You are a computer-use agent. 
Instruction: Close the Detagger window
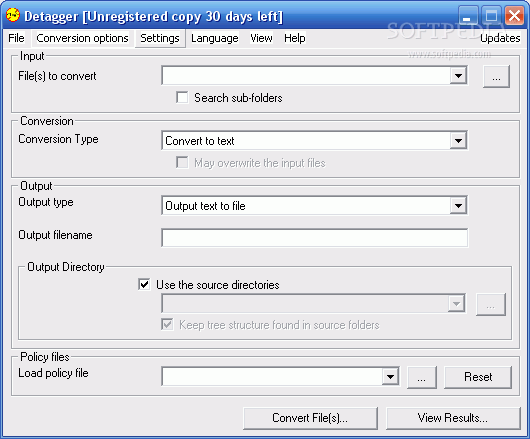point(514,16)
